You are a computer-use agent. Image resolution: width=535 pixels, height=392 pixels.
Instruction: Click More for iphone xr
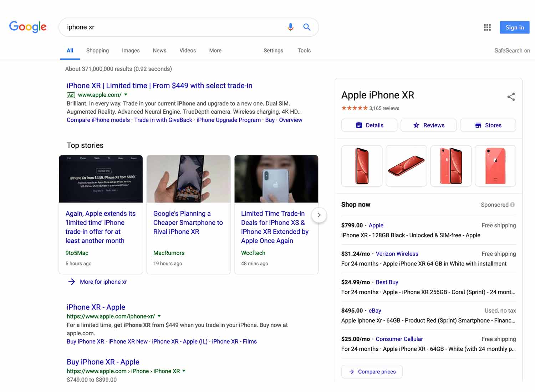click(x=103, y=282)
